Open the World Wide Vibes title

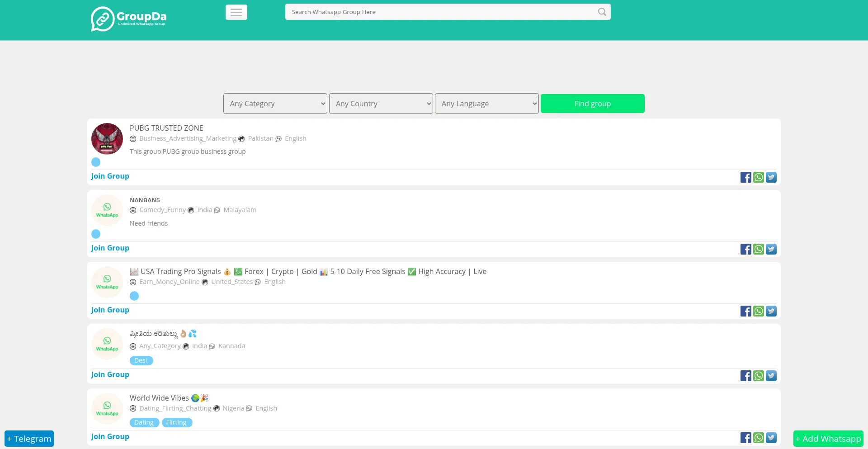click(x=169, y=398)
